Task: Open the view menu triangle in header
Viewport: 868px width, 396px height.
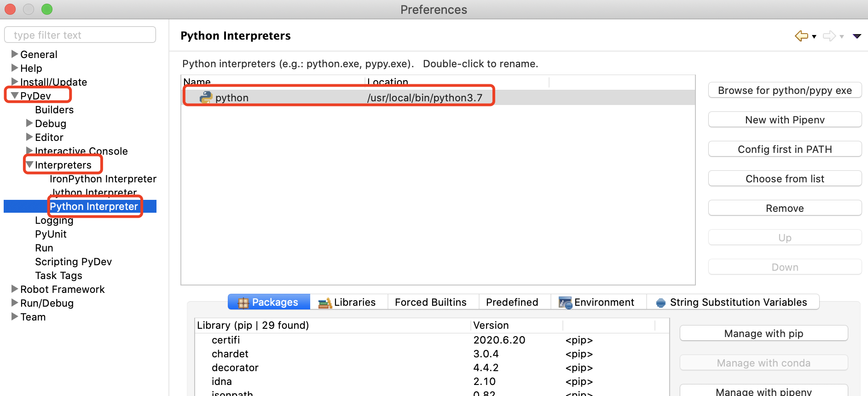Action: [857, 36]
